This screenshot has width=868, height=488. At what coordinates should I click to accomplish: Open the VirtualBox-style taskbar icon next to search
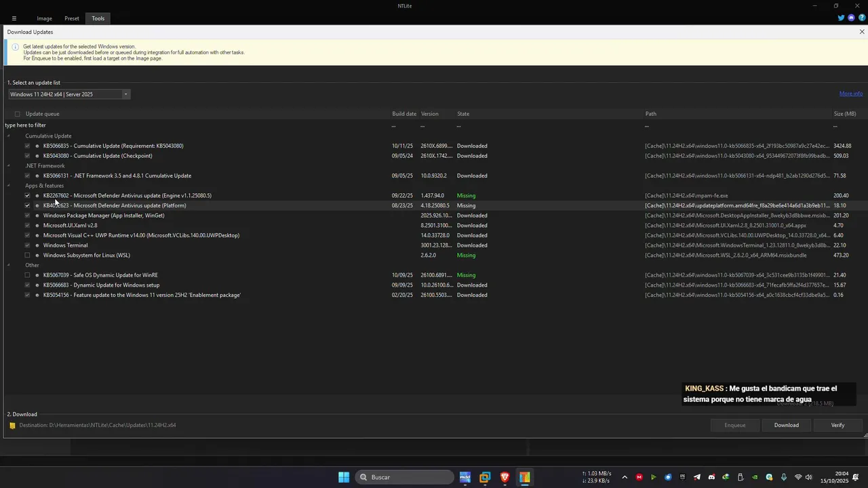(485, 477)
